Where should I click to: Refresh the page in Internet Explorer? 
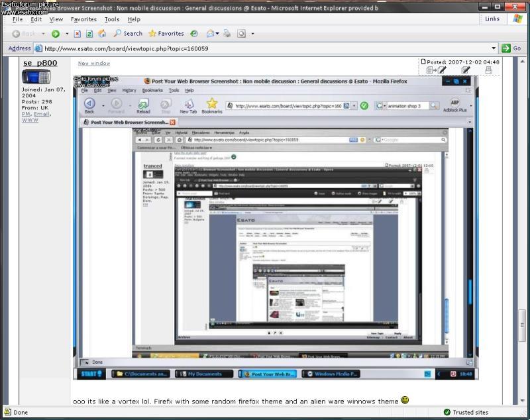pos(89,33)
